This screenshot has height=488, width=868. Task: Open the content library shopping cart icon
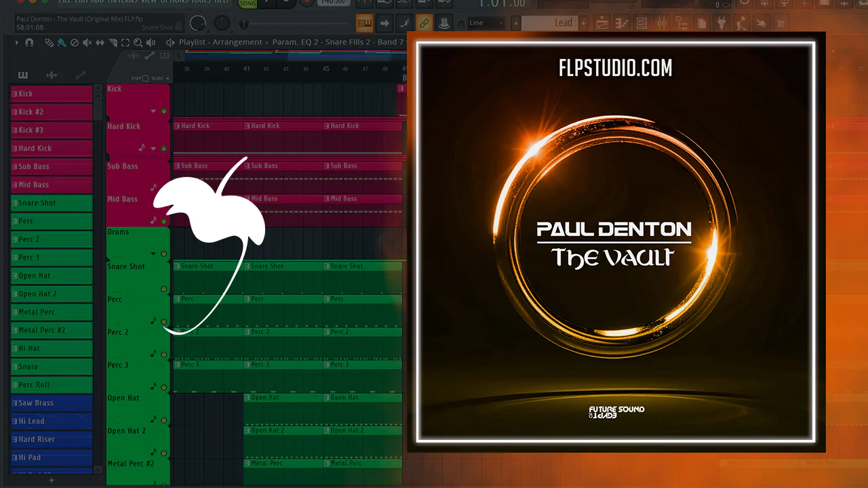click(x=781, y=24)
